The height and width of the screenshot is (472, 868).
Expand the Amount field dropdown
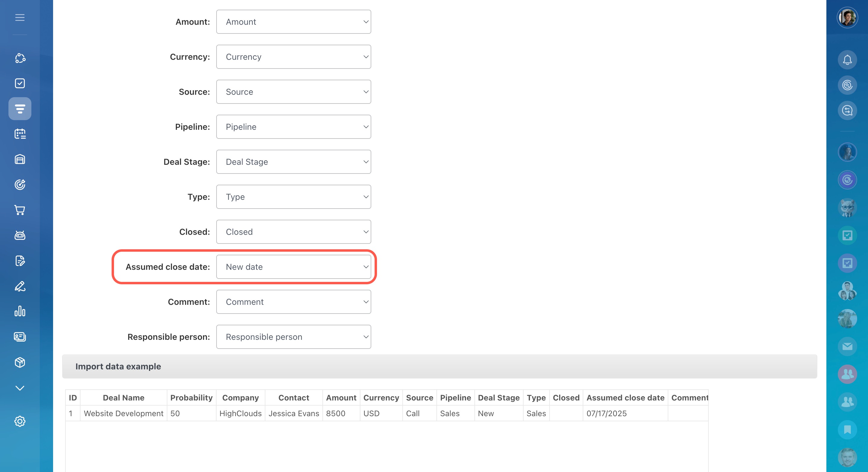[x=293, y=22]
